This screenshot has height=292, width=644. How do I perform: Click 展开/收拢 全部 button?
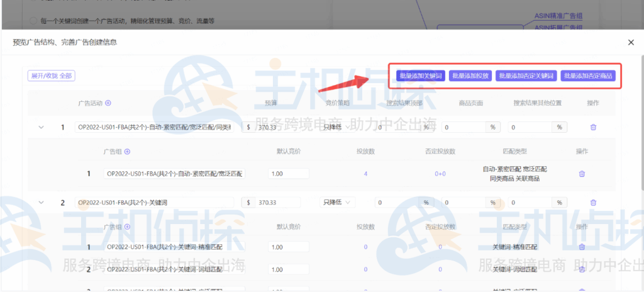pyautogui.click(x=52, y=76)
